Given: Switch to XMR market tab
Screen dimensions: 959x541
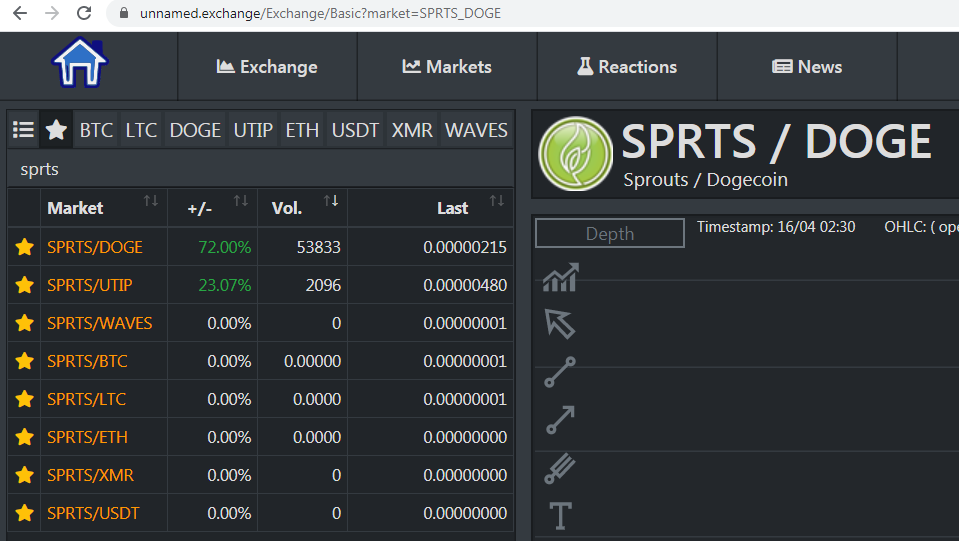Looking at the screenshot, I should click(412, 130).
